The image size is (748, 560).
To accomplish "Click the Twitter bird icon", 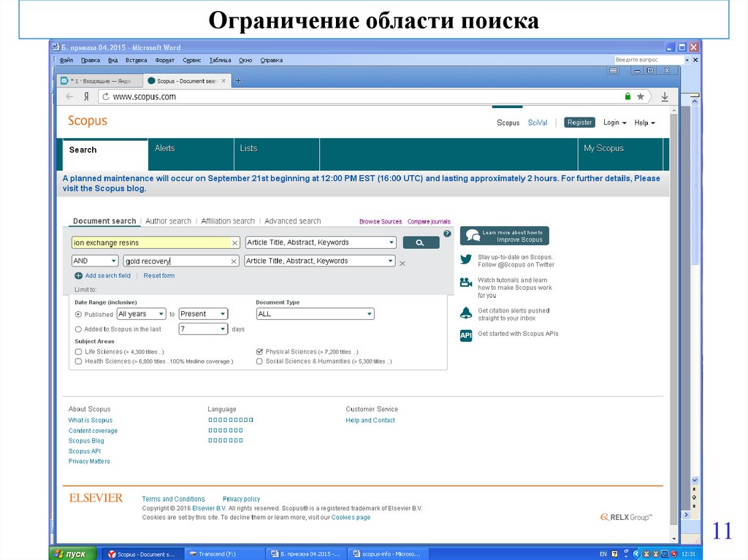I will [465, 258].
